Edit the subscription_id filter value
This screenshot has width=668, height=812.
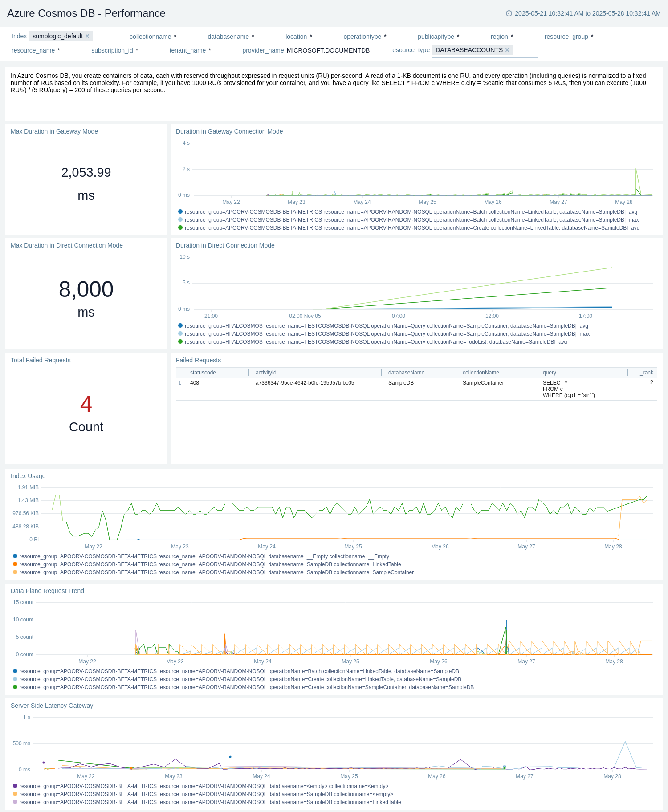coord(147,50)
